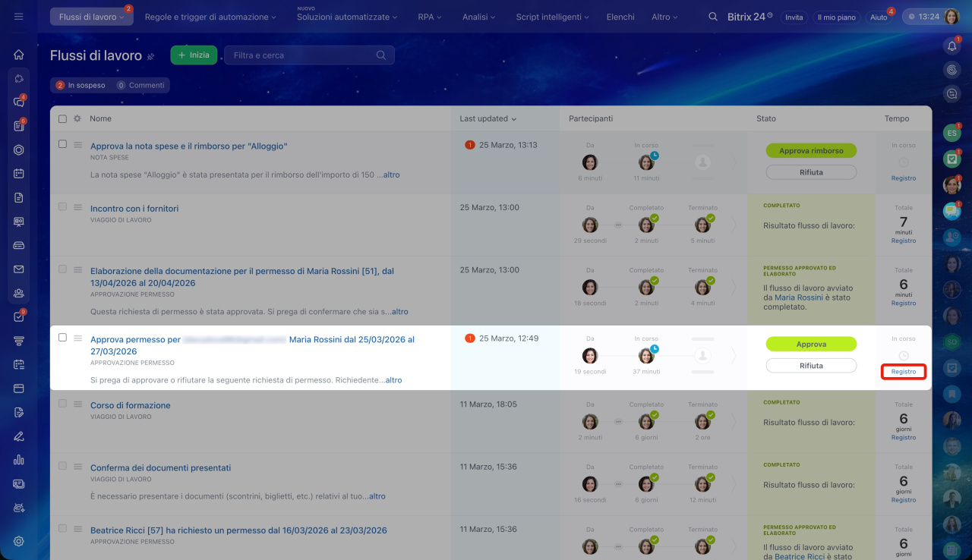
Task: Click the Filtra e cerca search field
Action: point(304,55)
